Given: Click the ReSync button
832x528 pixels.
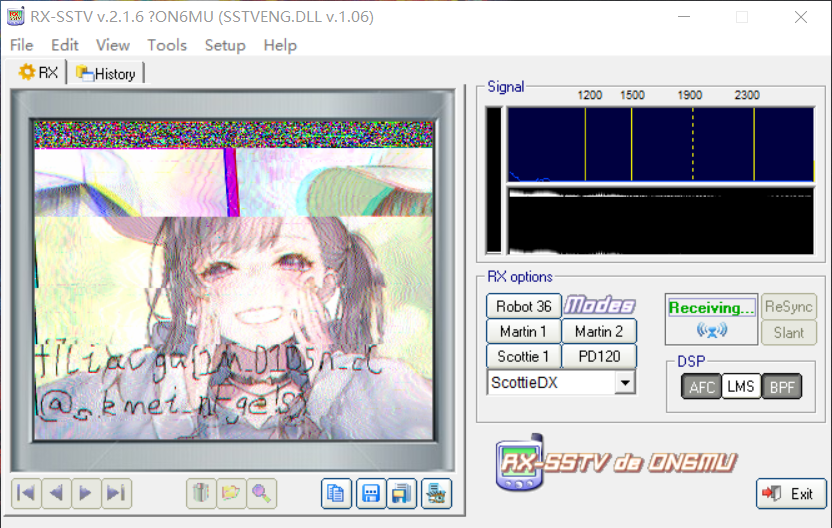Looking at the screenshot, I should pyautogui.click(x=788, y=306).
